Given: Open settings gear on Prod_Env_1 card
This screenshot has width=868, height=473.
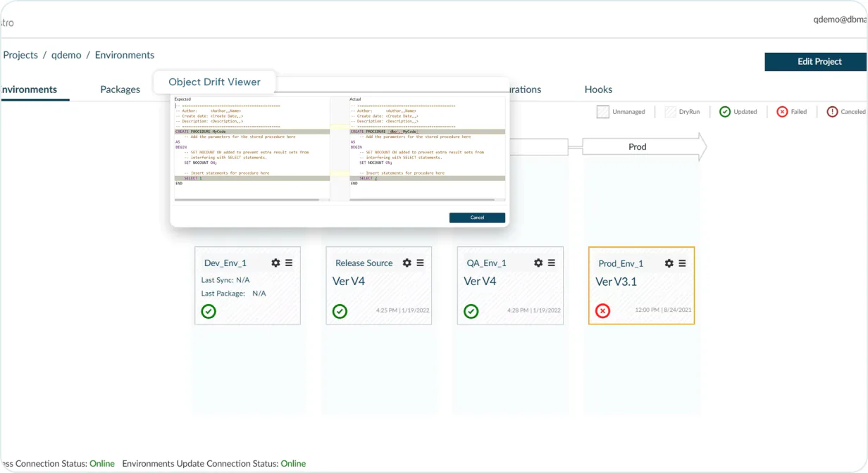Looking at the screenshot, I should pos(669,263).
